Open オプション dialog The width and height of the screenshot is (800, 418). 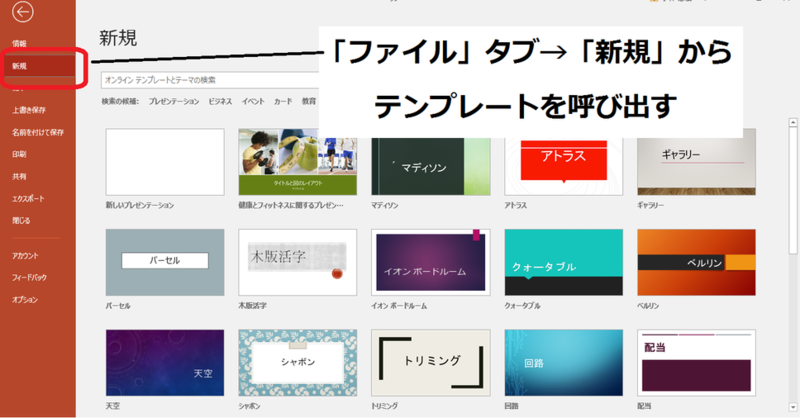point(25,300)
